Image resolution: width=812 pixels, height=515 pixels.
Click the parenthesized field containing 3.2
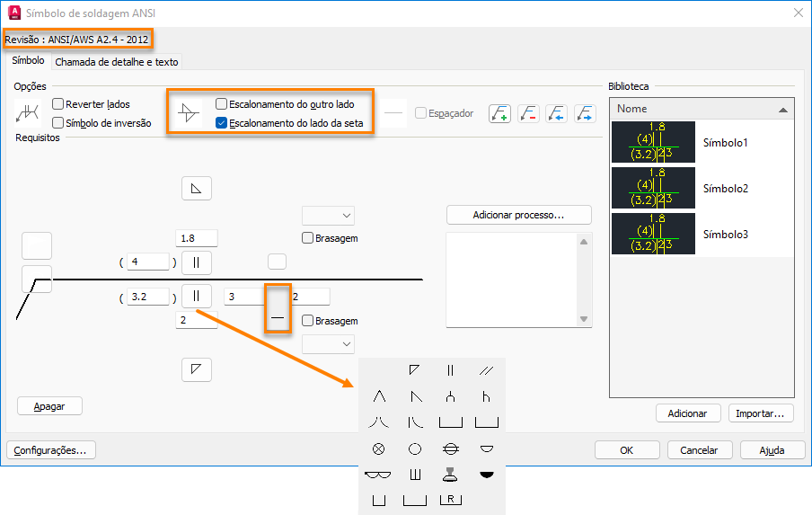[148, 297]
